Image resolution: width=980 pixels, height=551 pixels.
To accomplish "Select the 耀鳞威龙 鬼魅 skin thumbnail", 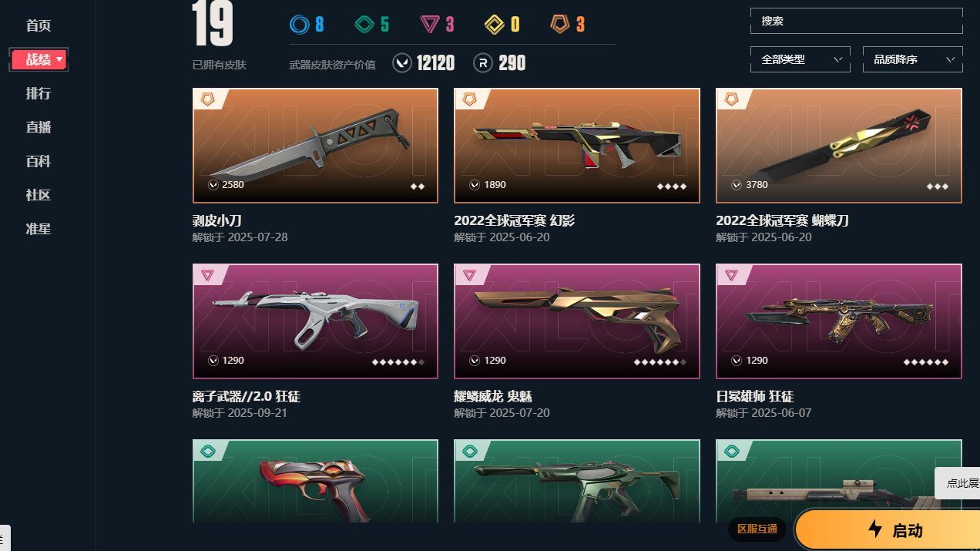I will tap(577, 321).
